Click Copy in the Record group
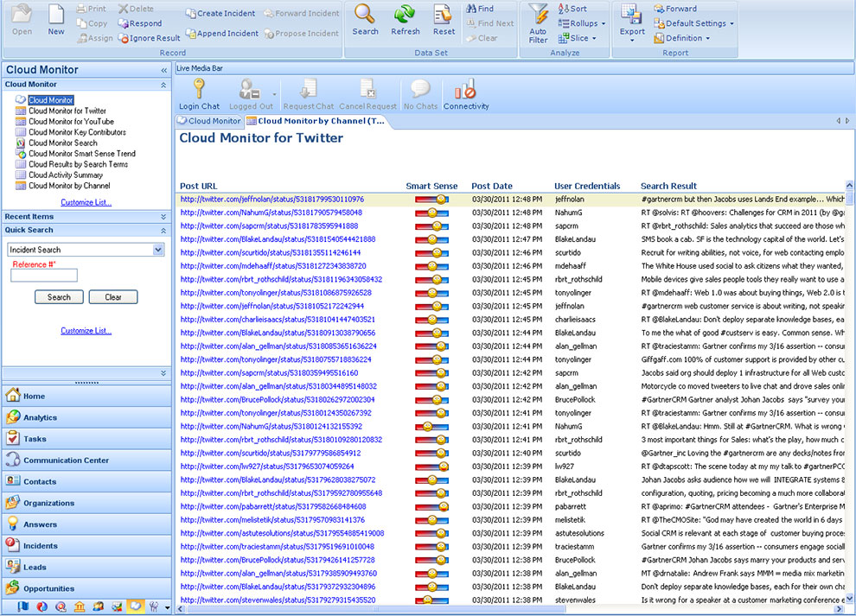The height and width of the screenshot is (616, 856). (x=92, y=23)
